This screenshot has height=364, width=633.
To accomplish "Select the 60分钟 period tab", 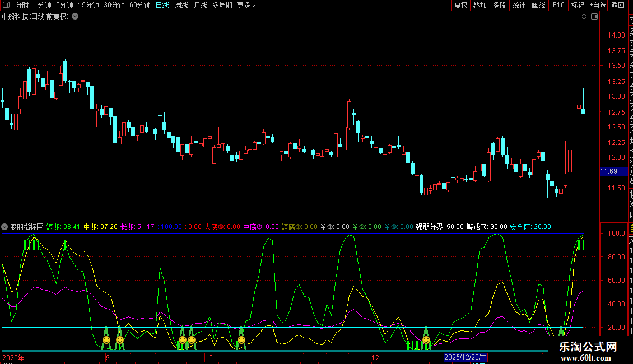I will 139,5.
